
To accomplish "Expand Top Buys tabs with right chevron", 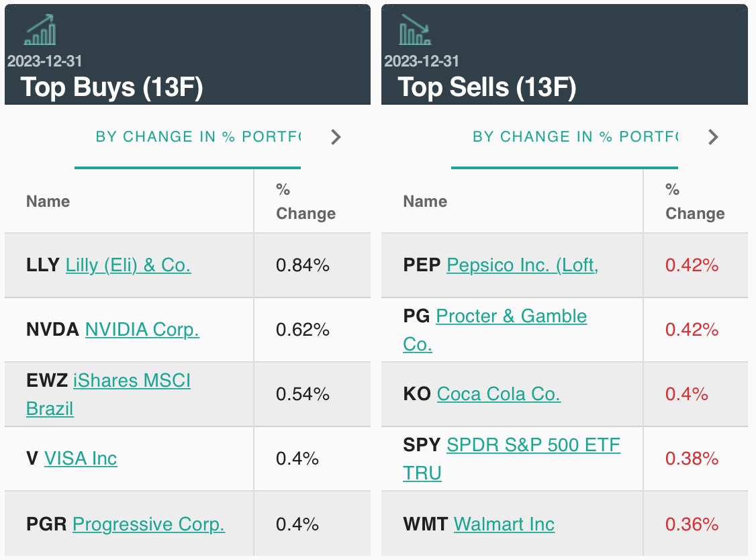I will tap(336, 137).
